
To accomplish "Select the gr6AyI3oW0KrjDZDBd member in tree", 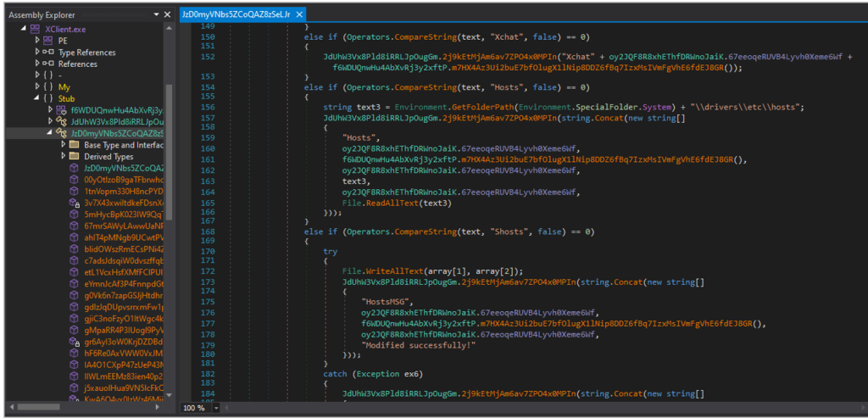I will [122, 341].
